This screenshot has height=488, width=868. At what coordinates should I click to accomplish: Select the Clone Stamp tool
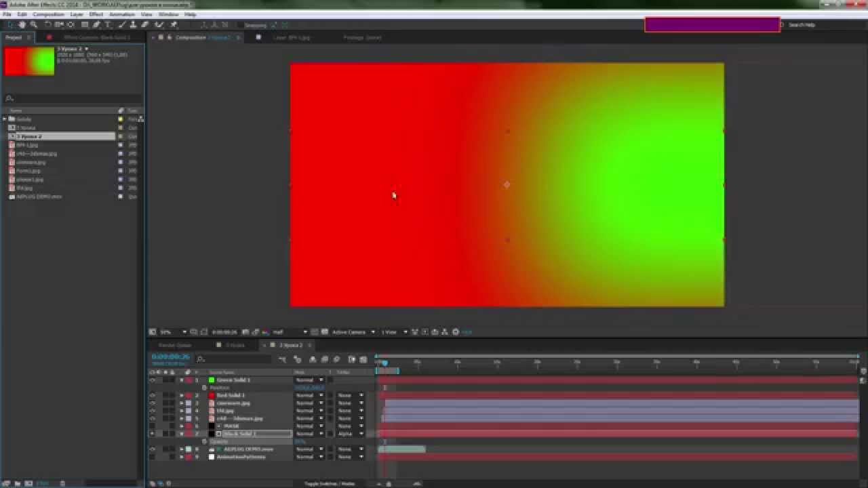[x=133, y=25]
